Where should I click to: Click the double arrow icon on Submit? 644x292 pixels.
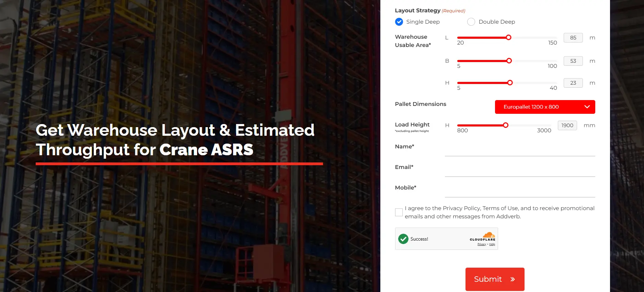pos(513,279)
